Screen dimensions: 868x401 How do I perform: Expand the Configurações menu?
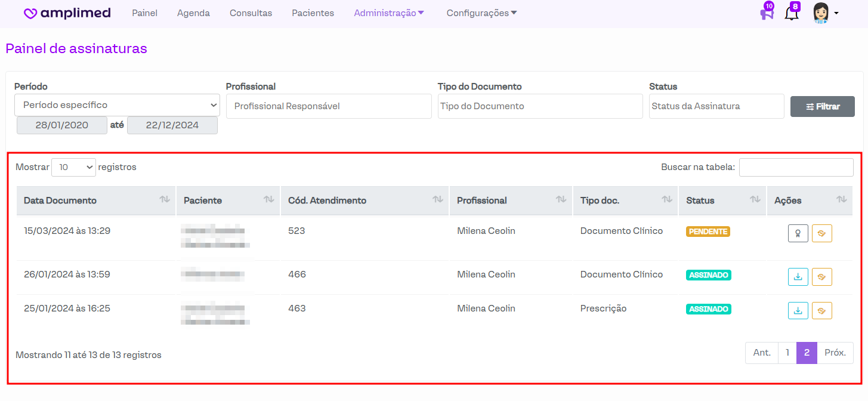pos(481,13)
